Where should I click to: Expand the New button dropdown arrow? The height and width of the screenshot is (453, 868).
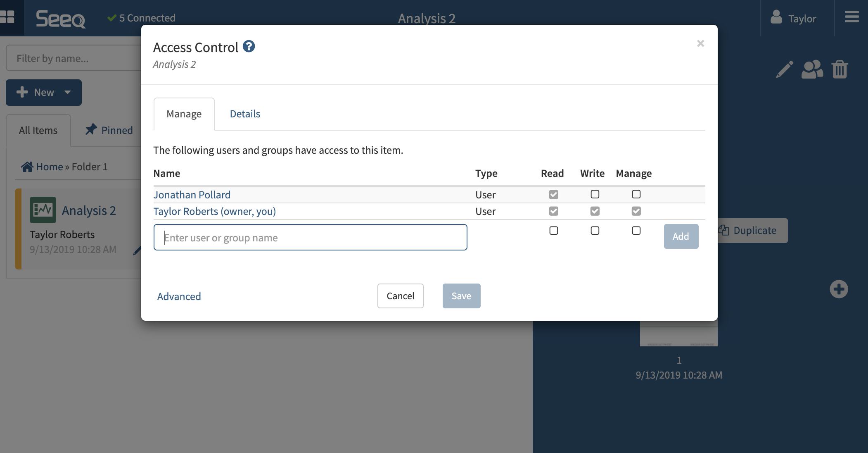pyautogui.click(x=68, y=92)
